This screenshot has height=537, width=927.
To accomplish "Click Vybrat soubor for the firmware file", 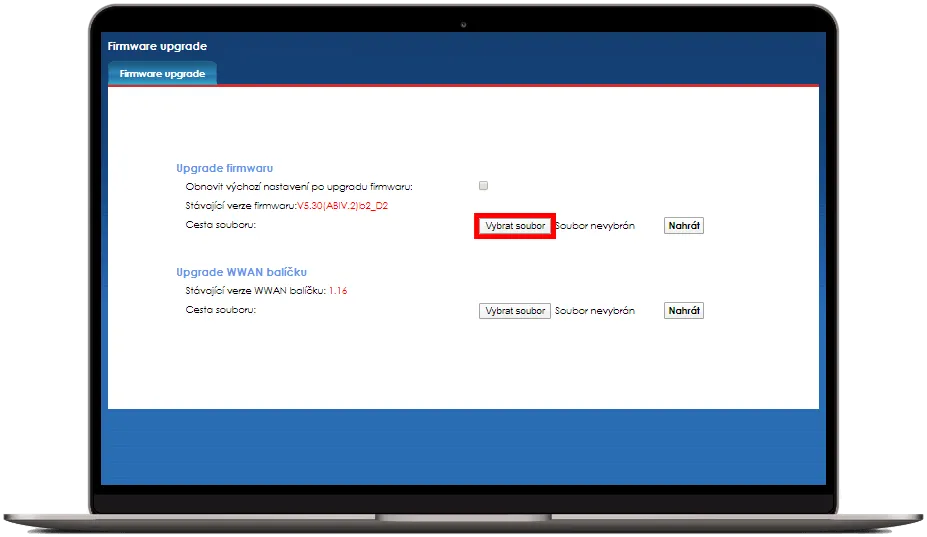I will [515, 226].
